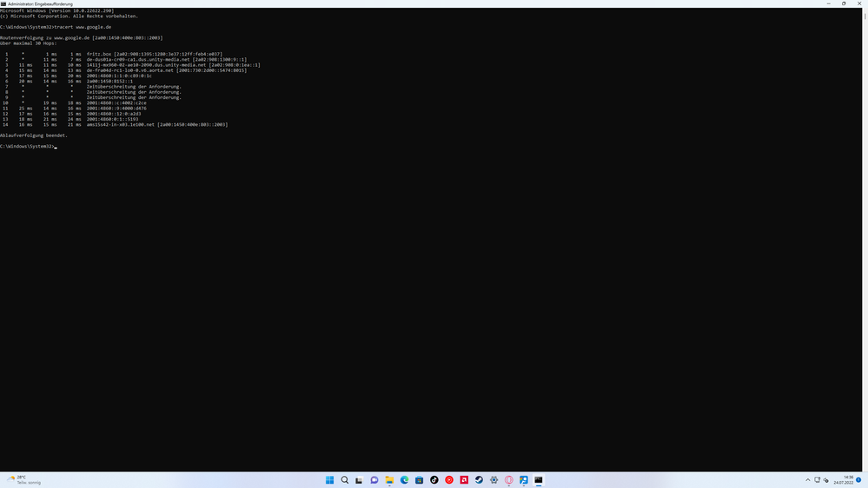
Task: Expand hidden system tray icons chevron
Action: (x=808, y=479)
